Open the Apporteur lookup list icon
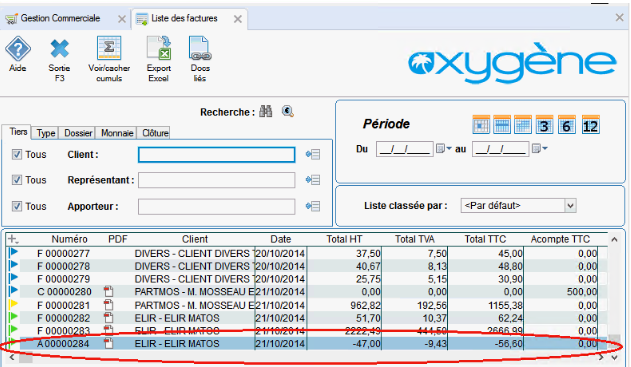The width and height of the screenshot is (631, 367). tap(313, 206)
